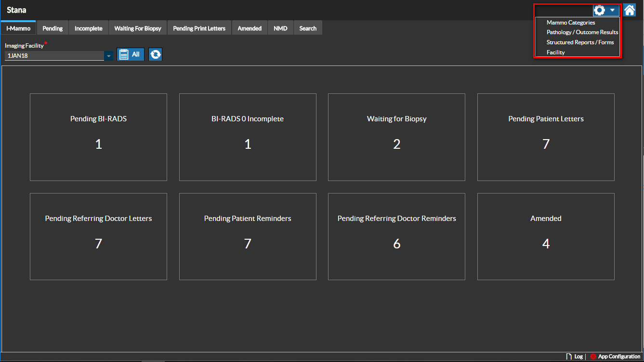
Task: Expand the Imaging Facility dropdown arrow
Action: [109, 56]
